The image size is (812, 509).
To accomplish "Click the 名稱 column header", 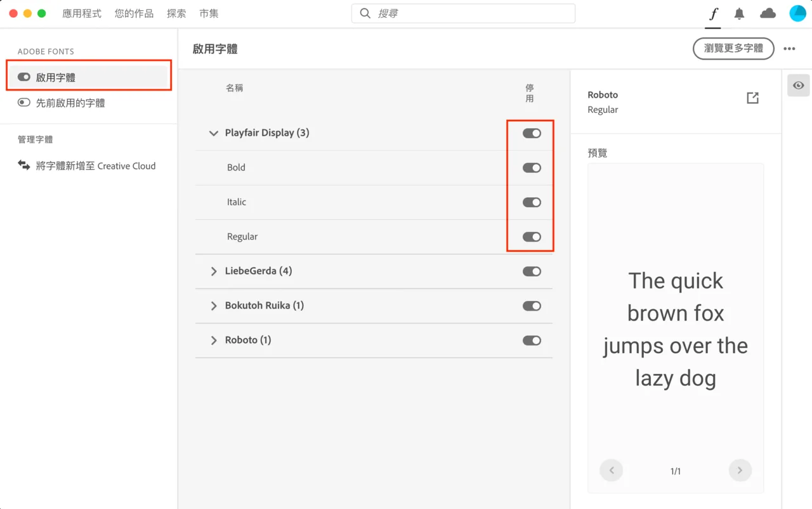I will (234, 88).
